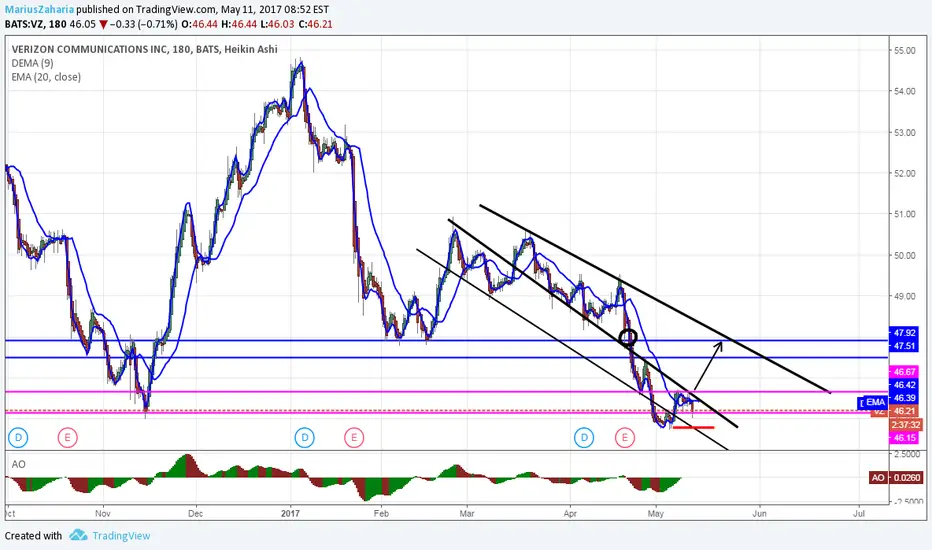This screenshot has width=932, height=550.
Task: Open the MariusZaharia author profile link
Action: (40, 10)
